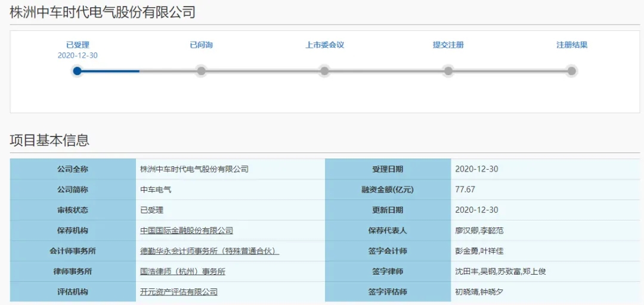Open the 开元资产评估有限公司 link
644x305 pixels.
point(179,292)
